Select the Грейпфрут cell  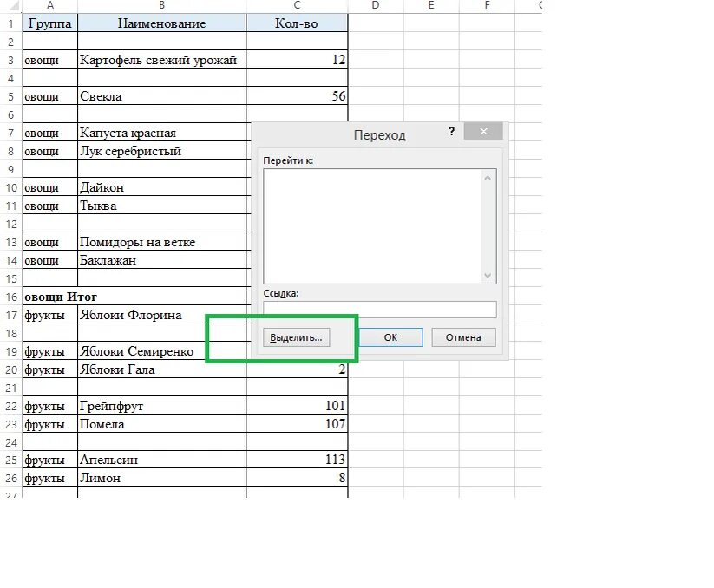(x=161, y=405)
